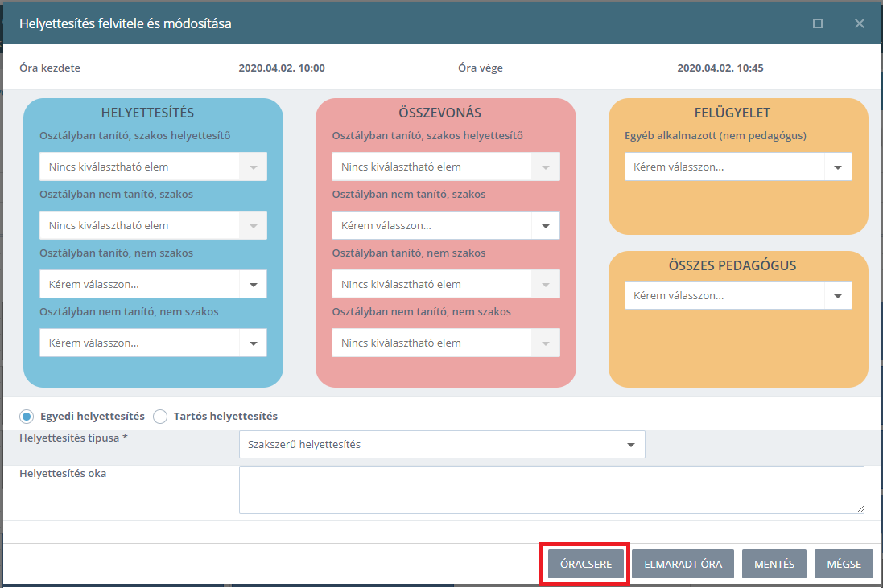Close the Helyettesítés felvitele dialog

860,23
